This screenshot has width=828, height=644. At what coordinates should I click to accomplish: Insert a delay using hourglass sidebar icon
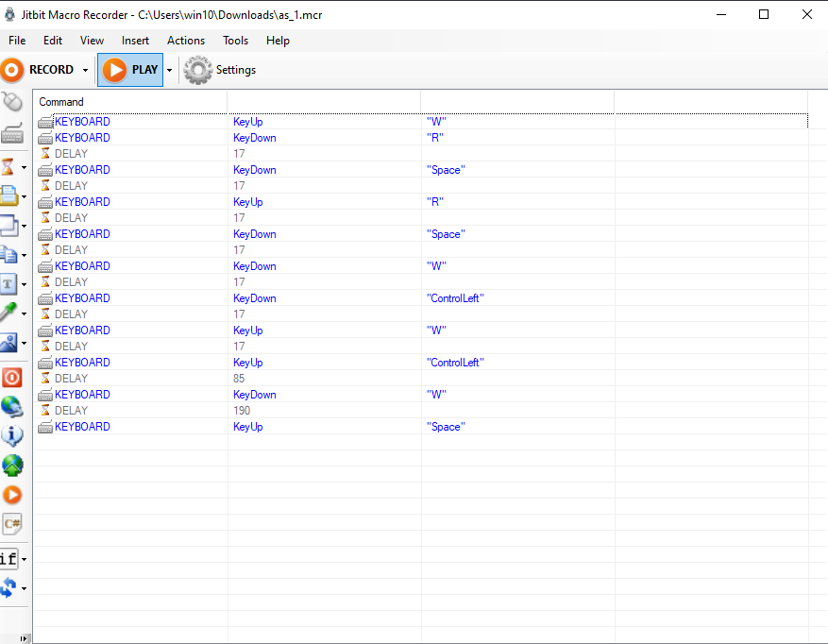point(8,167)
